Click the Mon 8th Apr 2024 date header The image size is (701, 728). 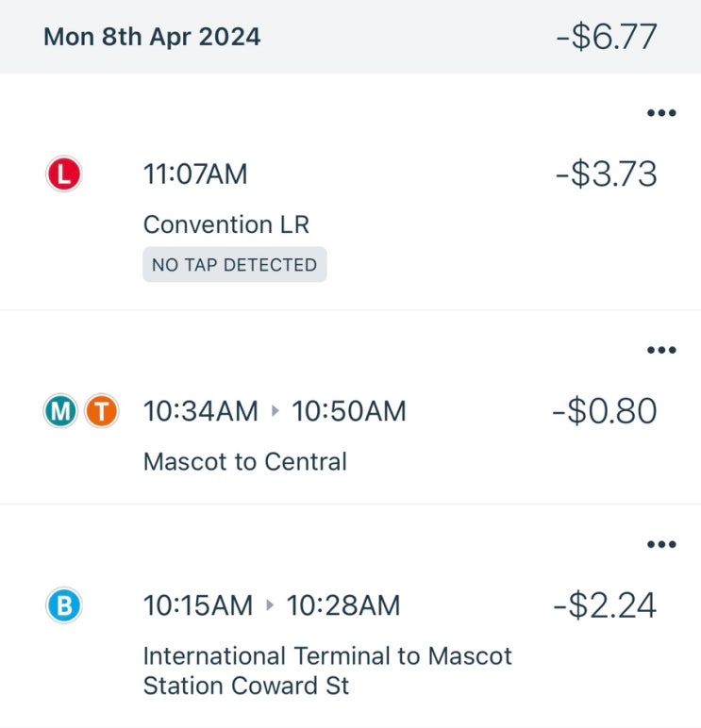pyautogui.click(x=152, y=38)
